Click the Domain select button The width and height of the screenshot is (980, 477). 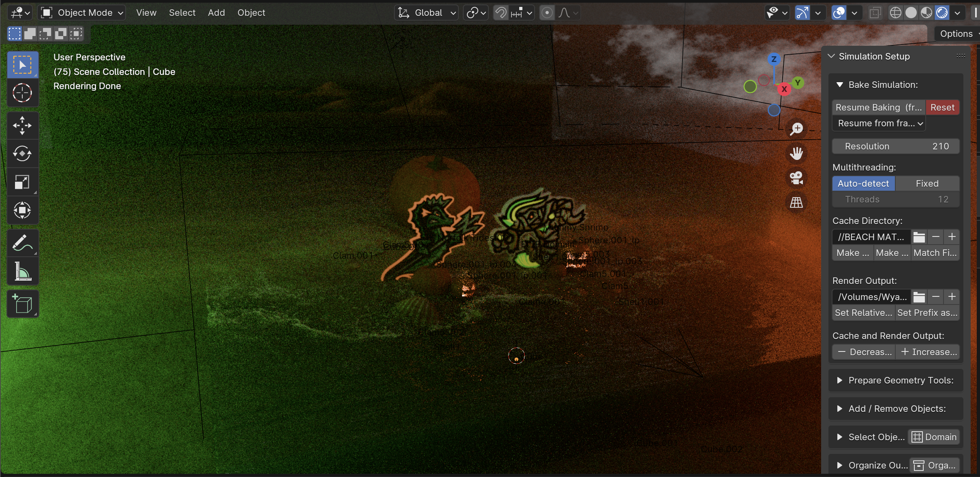click(x=934, y=437)
